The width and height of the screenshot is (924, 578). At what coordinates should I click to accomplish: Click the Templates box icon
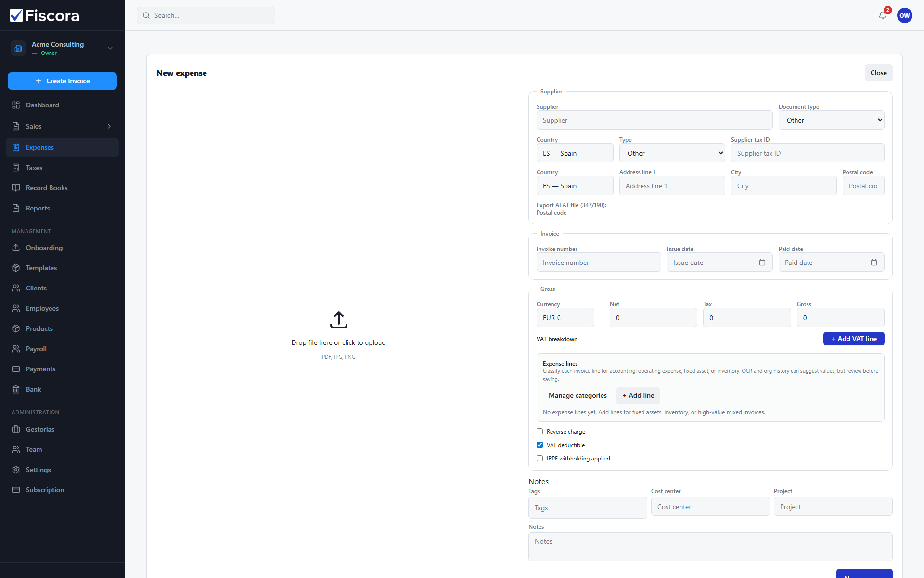[x=16, y=268]
